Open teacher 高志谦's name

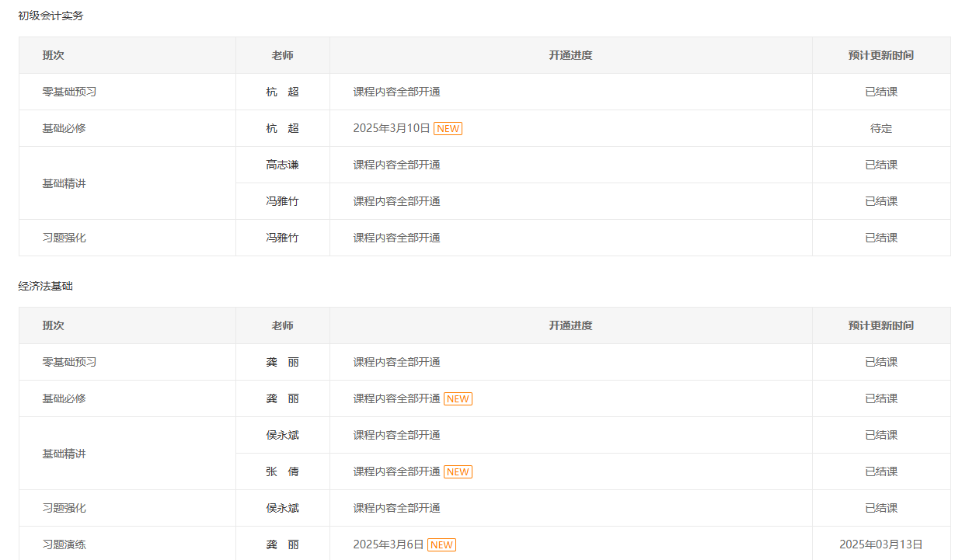coord(282,165)
